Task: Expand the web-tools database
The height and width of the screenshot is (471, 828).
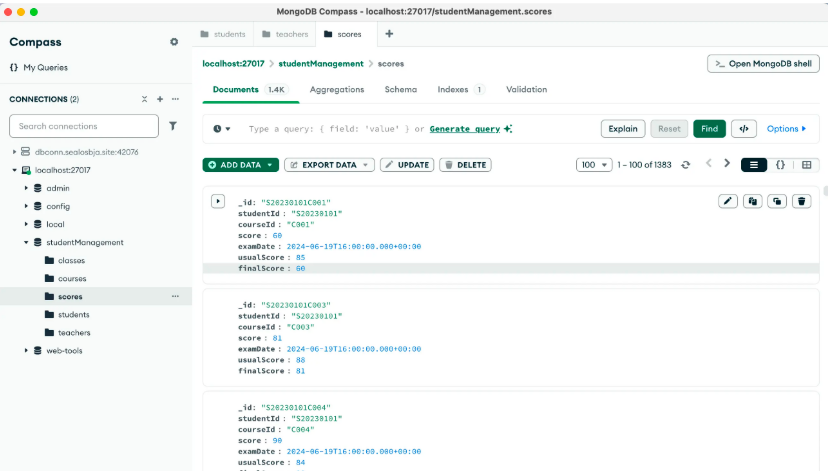Action: click(x=26, y=351)
